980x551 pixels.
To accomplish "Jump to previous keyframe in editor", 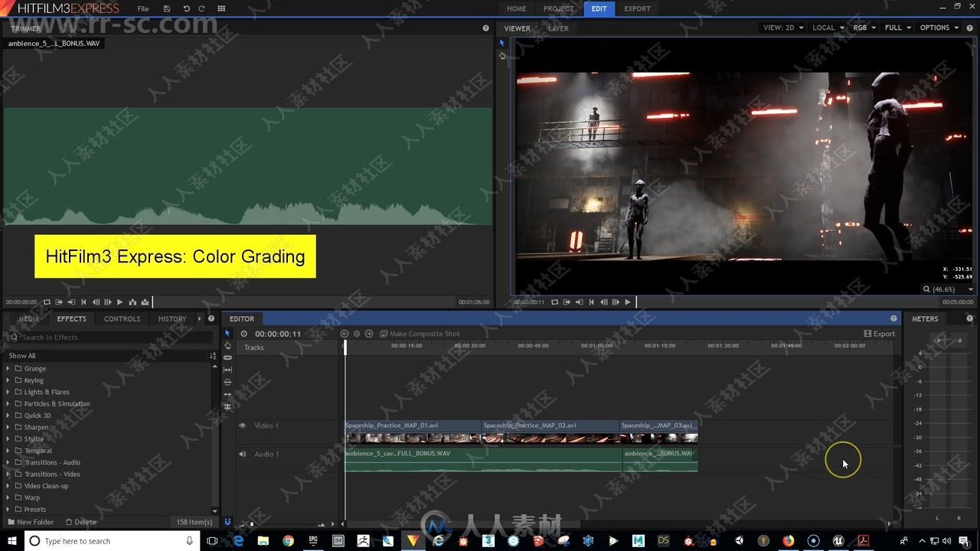I will [345, 334].
